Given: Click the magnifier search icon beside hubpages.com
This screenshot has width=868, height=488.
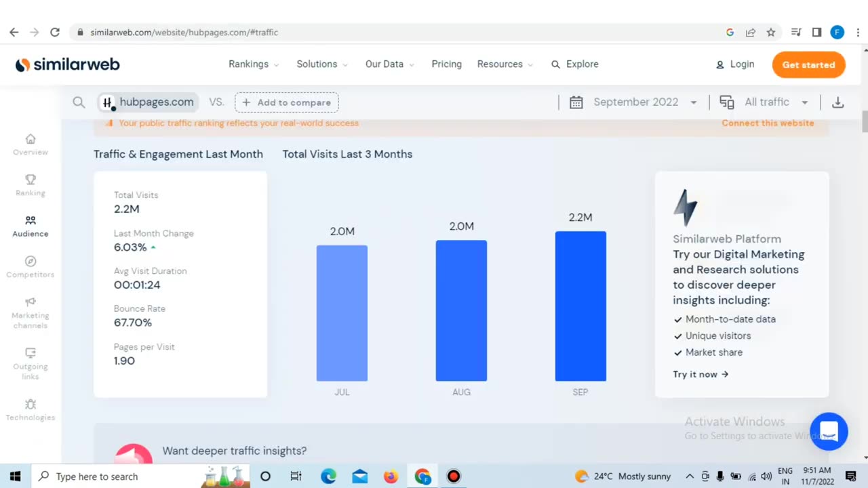Looking at the screenshot, I should tap(79, 102).
